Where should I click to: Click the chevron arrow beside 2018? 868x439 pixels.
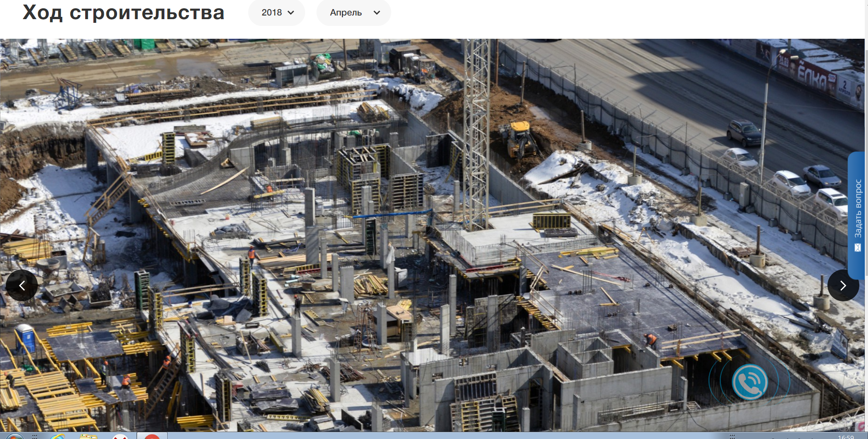[x=291, y=13]
